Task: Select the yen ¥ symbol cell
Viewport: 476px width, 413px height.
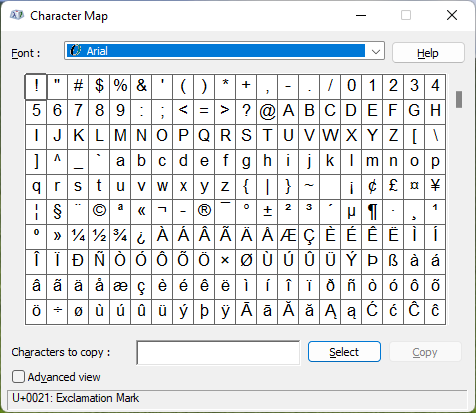Action: point(435,187)
